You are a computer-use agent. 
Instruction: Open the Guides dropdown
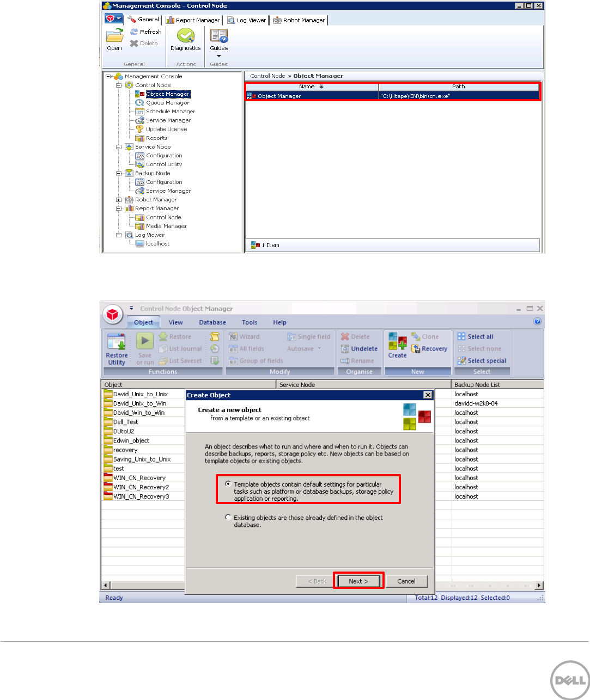(x=219, y=44)
